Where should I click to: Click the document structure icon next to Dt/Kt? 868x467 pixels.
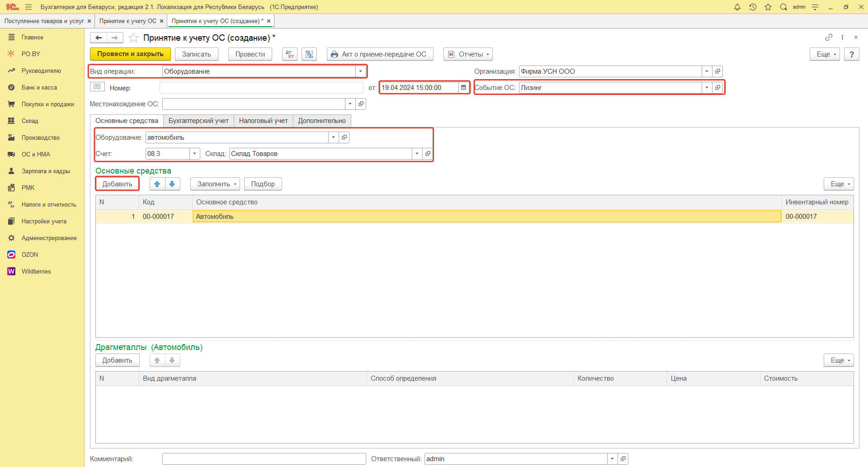pos(309,54)
